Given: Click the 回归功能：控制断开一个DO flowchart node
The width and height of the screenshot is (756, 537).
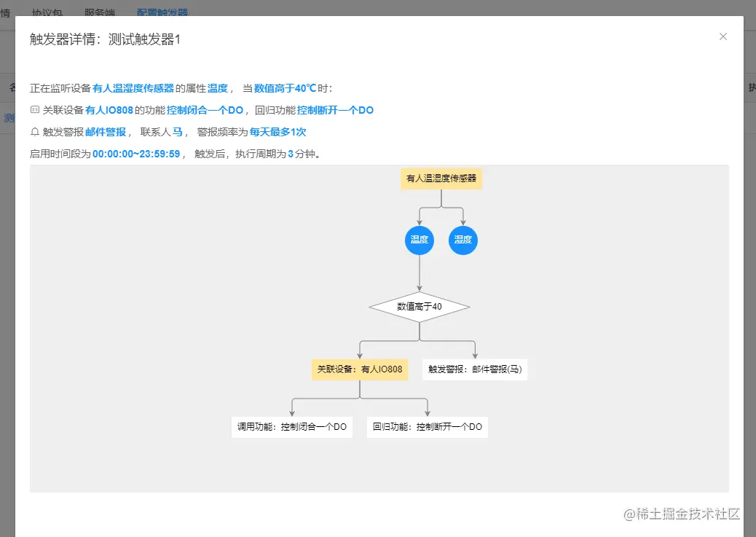Looking at the screenshot, I should click(427, 427).
